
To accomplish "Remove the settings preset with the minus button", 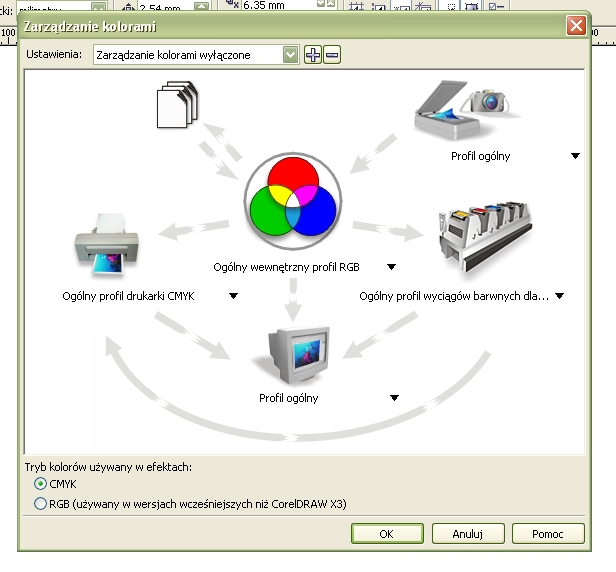I will coord(332,55).
